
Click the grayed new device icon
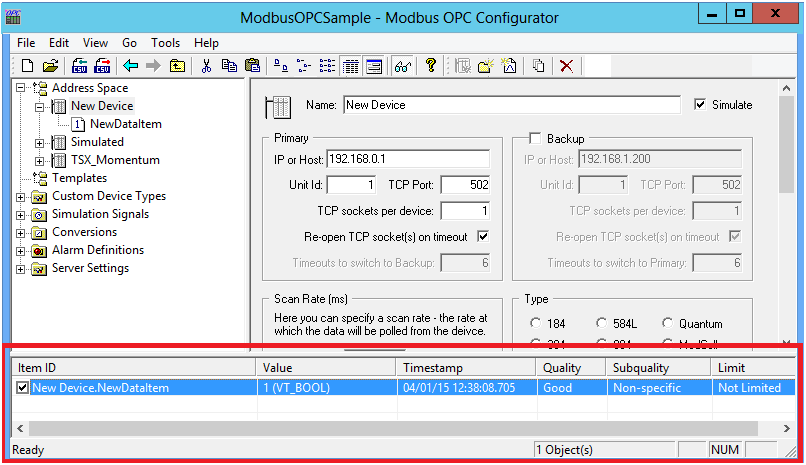pos(463,66)
